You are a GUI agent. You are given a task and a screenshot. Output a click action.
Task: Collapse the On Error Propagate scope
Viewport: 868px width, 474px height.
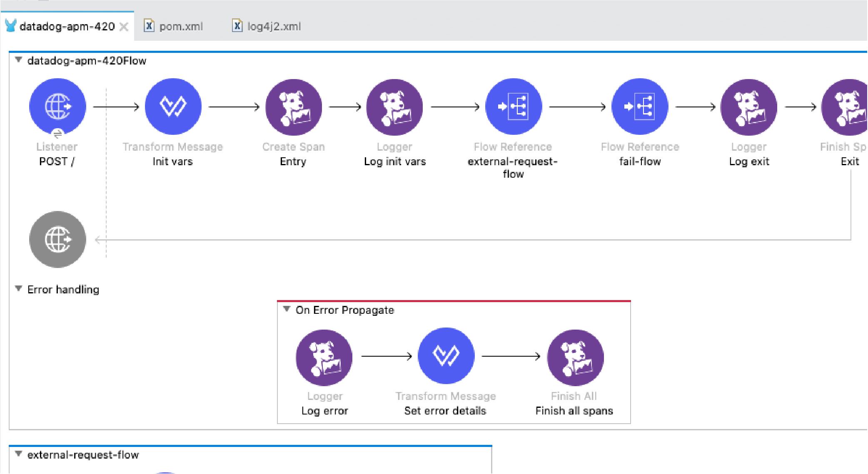[287, 309]
